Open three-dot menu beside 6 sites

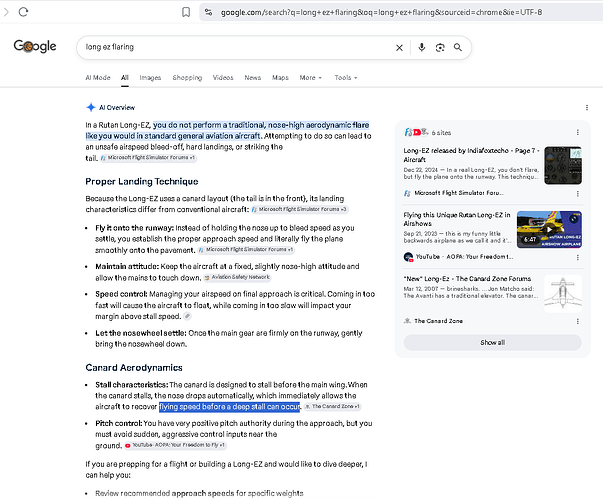tap(577, 132)
